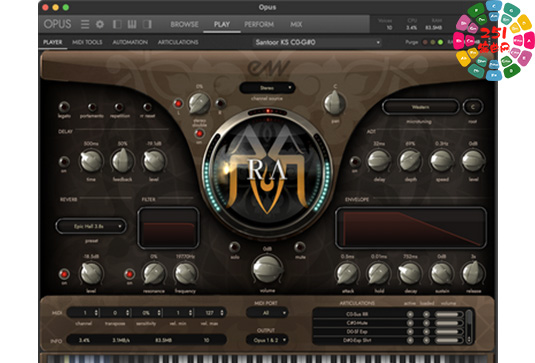The image size is (535, 363).
Task: Click the green Purge indicator dot
Action: 440,42
